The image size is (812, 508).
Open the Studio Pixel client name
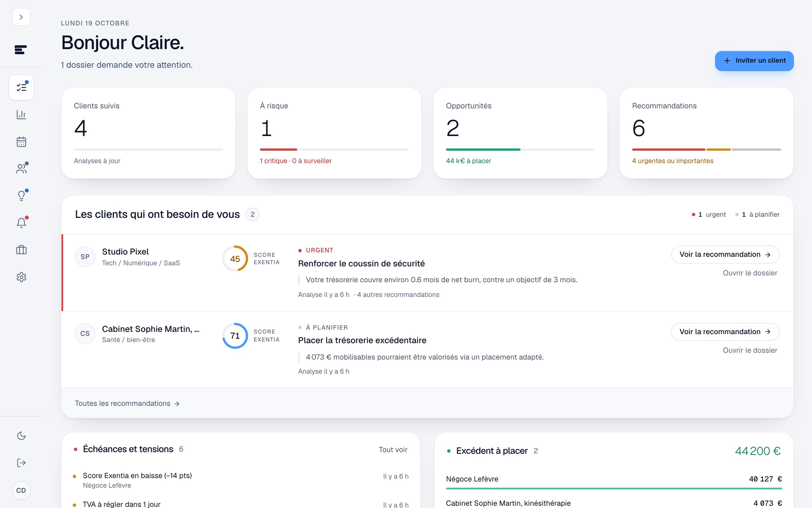click(125, 252)
